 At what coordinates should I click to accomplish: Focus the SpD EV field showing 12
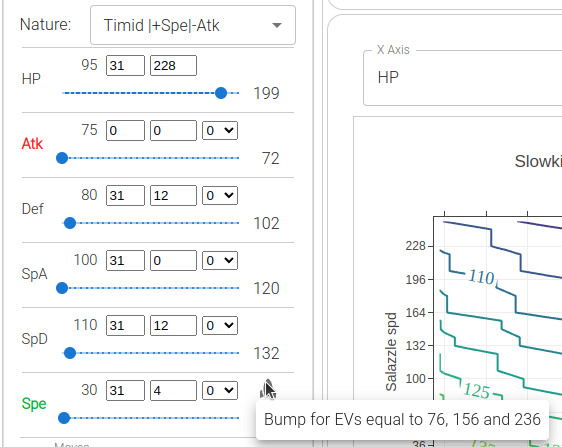point(173,325)
